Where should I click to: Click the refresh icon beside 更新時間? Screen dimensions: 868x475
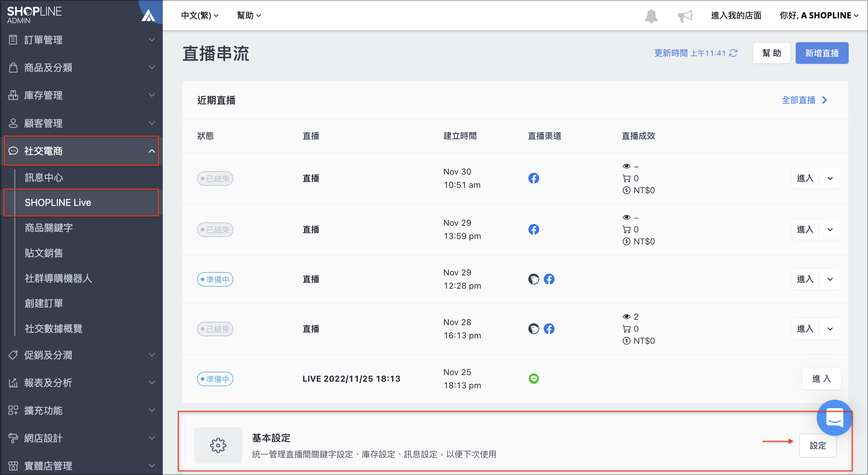[733, 53]
